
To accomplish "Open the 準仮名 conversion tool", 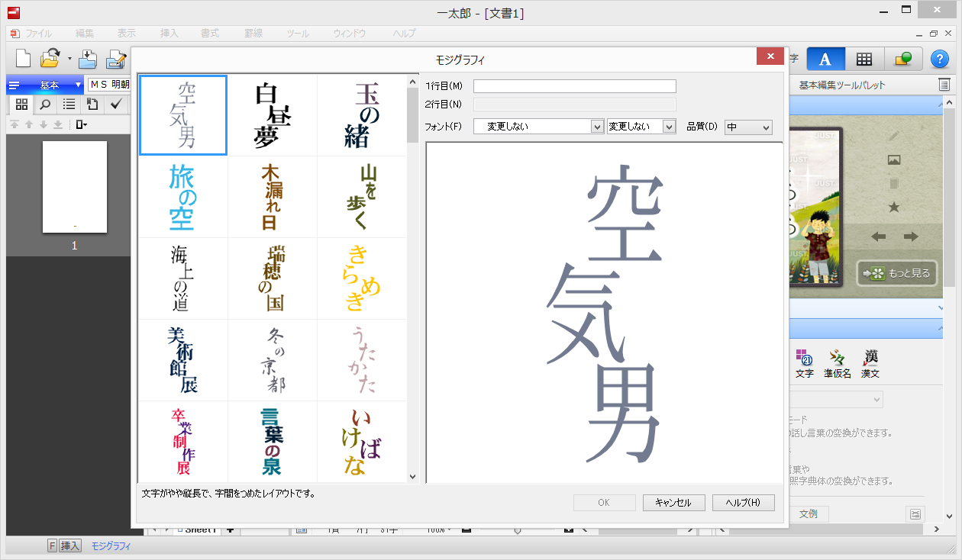I will pyautogui.click(x=838, y=361).
